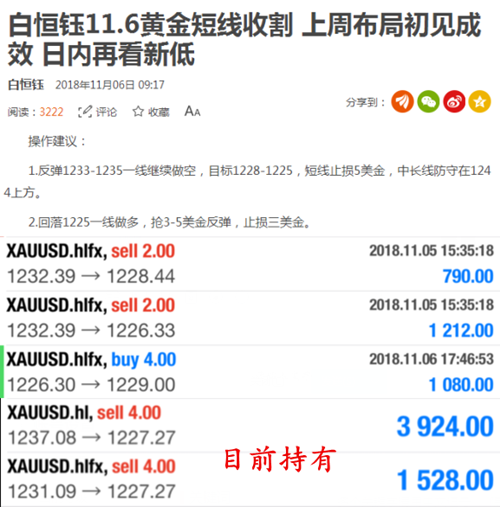Share to the yellow star Qzone icon
This screenshot has height=507, width=500.
pyautogui.click(x=480, y=102)
